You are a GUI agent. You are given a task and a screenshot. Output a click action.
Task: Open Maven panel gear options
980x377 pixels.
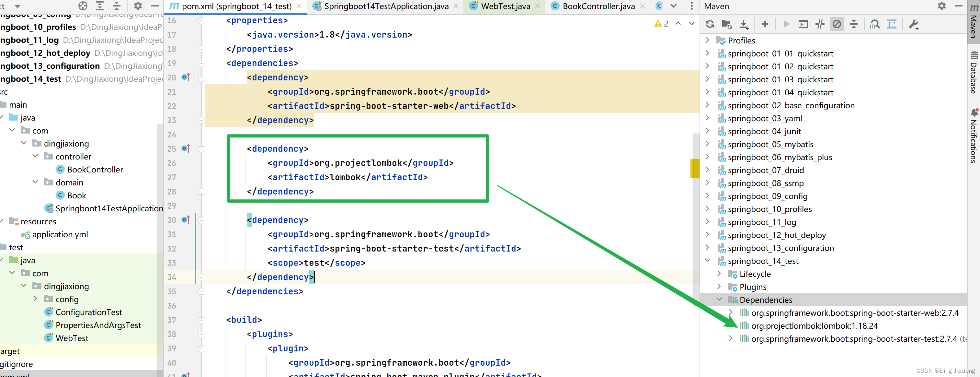coord(941,6)
